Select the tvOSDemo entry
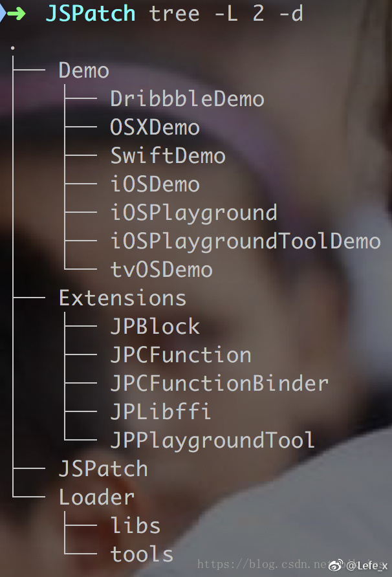392x577 pixels. 162,270
